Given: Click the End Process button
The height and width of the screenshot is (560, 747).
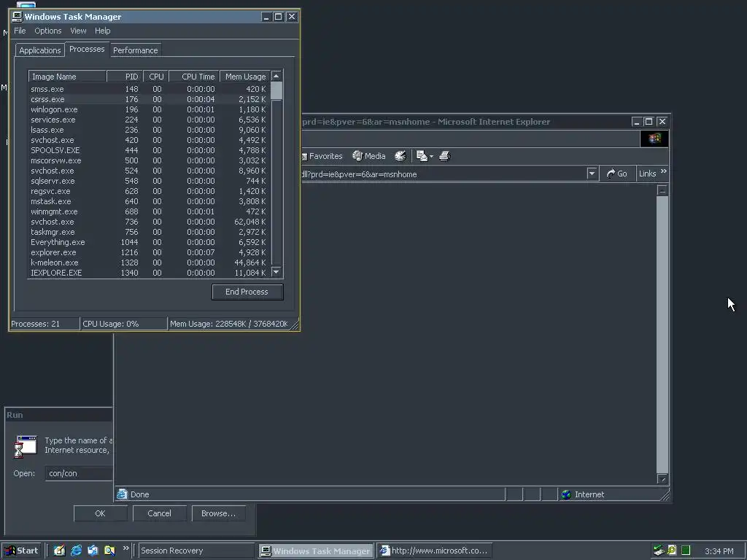Looking at the screenshot, I should click(247, 292).
